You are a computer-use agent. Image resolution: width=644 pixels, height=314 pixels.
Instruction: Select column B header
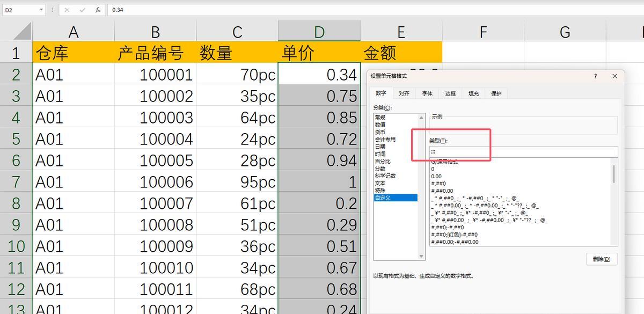click(155, 32)
